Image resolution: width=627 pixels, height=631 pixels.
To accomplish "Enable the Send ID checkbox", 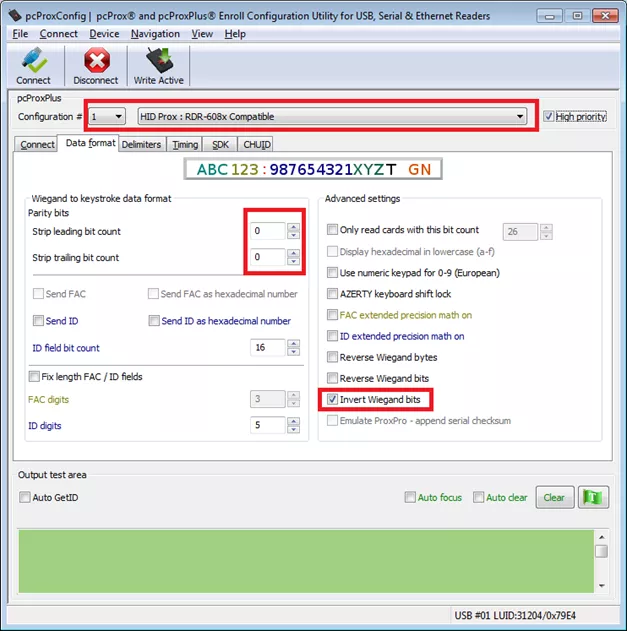I will 37,321.
